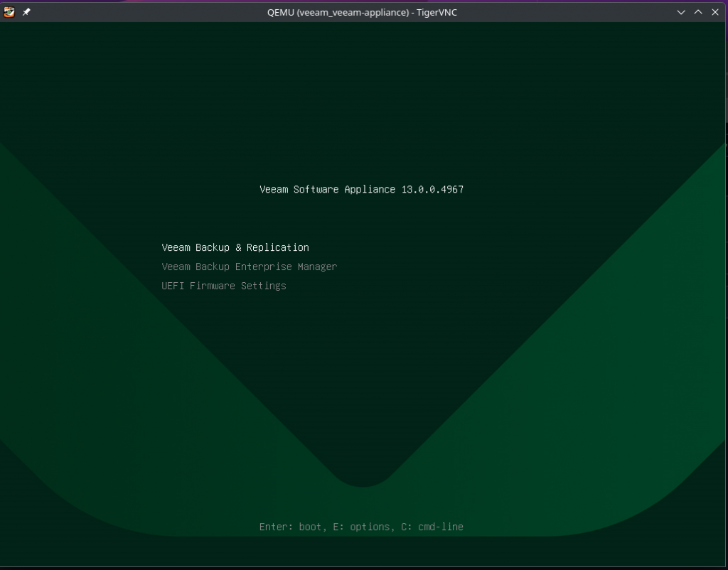The width and height of the screenshot is (728, 570).
Task: Click the window title 'QEMU (veeam_veeam-appliance) - TigerVNC'
Action: (362, 13)
